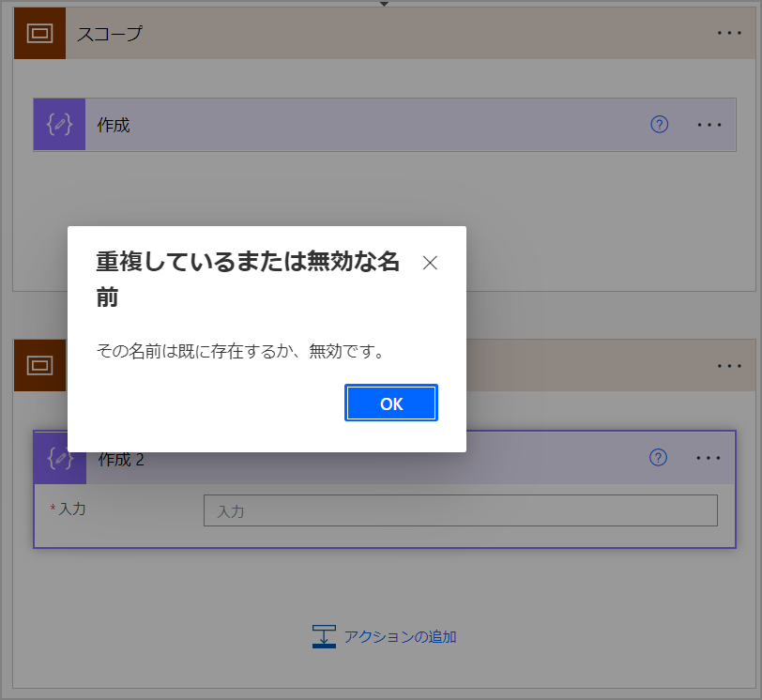Open help for the 作成 action
762x700 pixels.
pyautogui.click(x=659, y=125)
